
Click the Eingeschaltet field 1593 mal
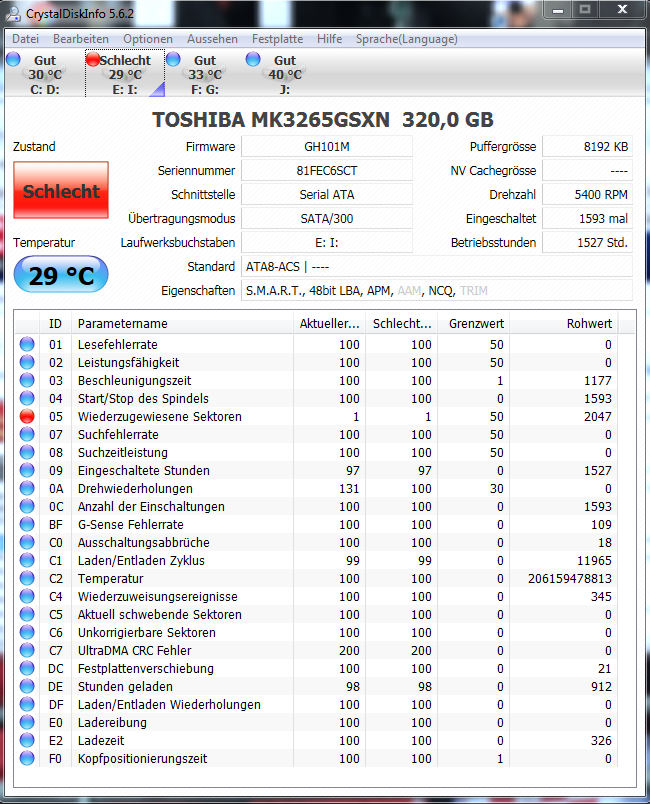tap(587, 218)
